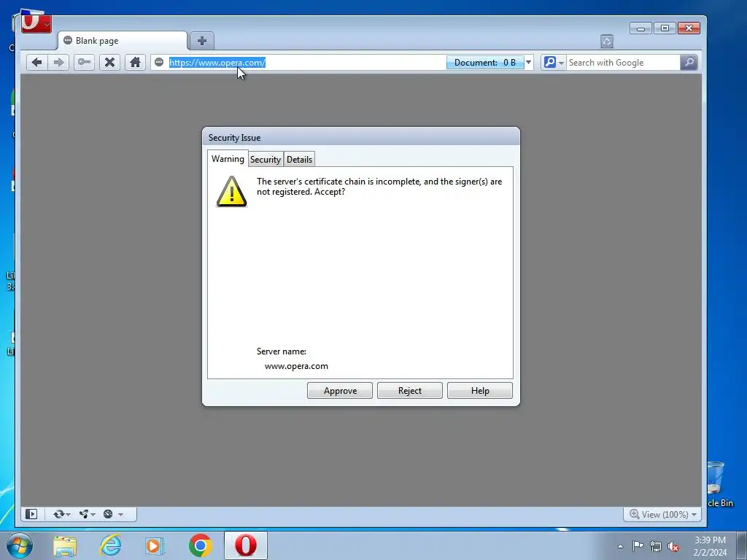Click the search magnifier go button
747x560 pixels.
[x=689, y=63]
